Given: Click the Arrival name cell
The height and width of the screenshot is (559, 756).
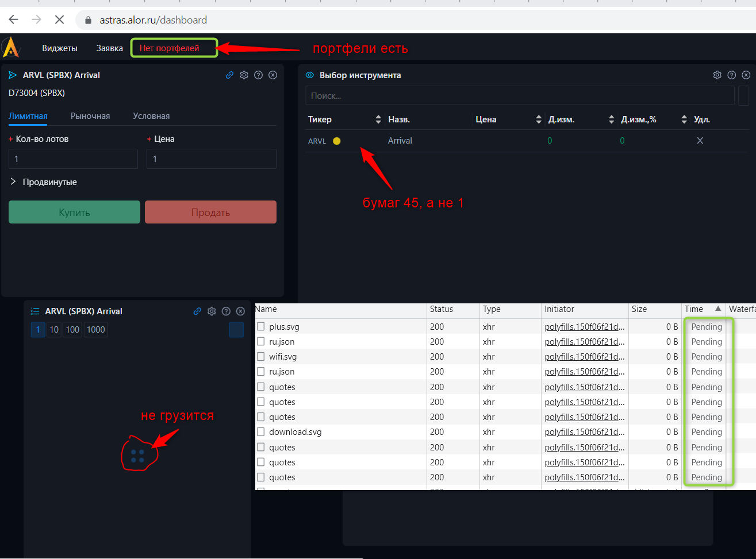Looking at the screenshot, I should [400, 141].
